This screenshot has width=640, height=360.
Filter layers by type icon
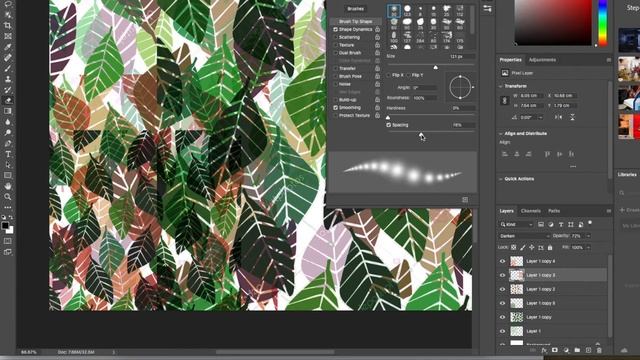point(561,224)
